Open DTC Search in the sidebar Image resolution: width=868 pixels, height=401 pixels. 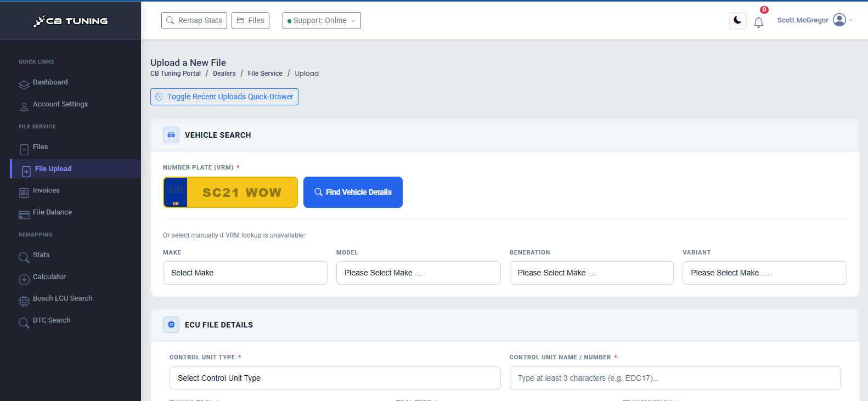52,320
